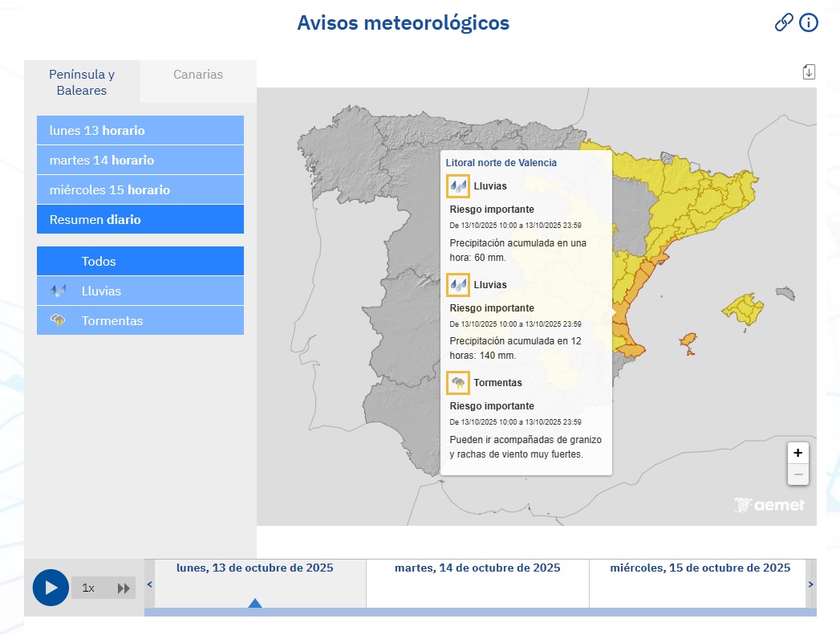Click the raindrops icon on the Lluvias filter
This screenshot has height=635, width=840.
[x=58, y=290]
